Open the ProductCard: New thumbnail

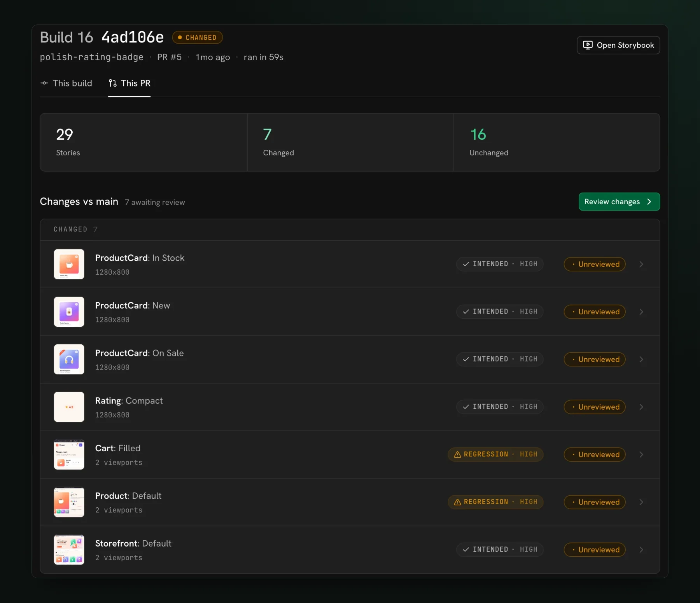tap(69, 312)
